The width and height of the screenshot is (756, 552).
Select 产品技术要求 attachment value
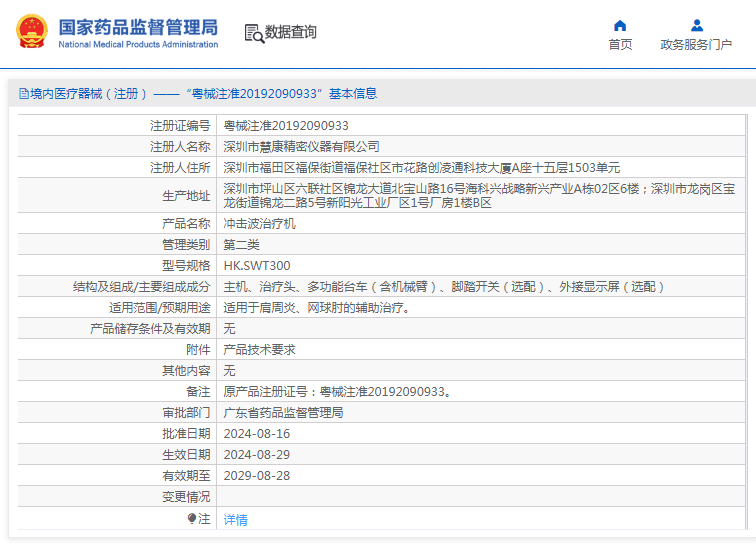tap(259, 350)
